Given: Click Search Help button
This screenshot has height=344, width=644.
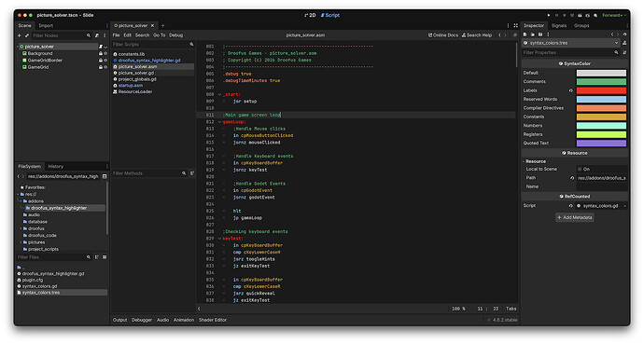Looking at the screenshot, I should point(476,35).
